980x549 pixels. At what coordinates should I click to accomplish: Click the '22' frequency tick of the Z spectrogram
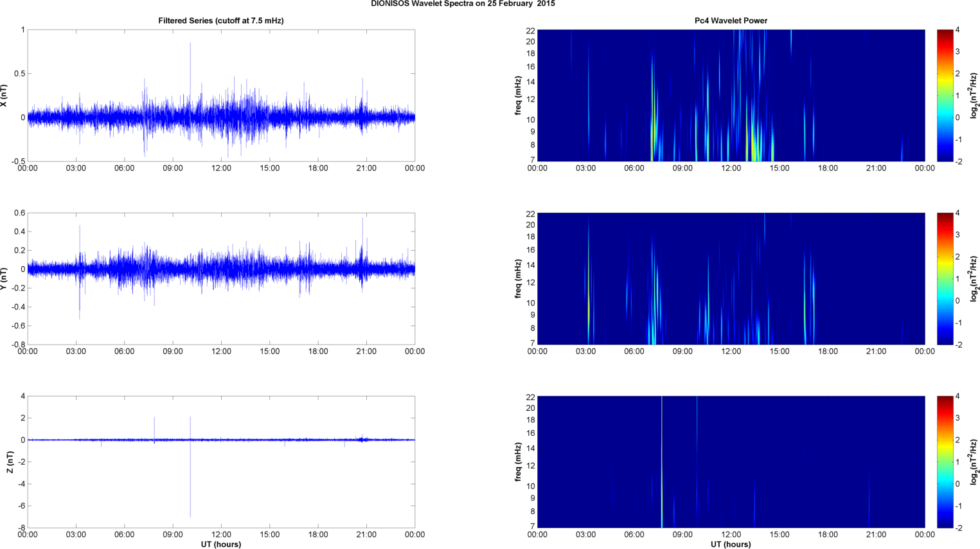[x=531, y=397]
